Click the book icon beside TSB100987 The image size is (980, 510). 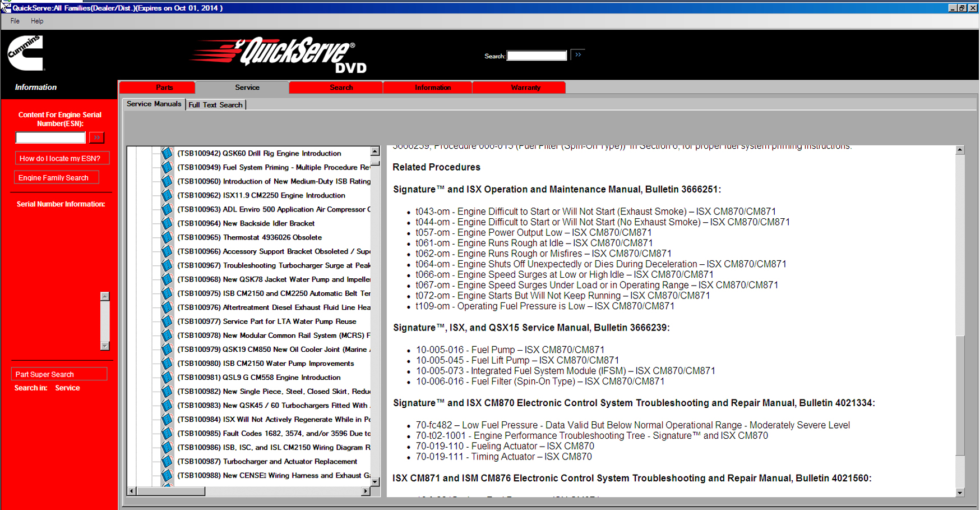tap(167, 462)
